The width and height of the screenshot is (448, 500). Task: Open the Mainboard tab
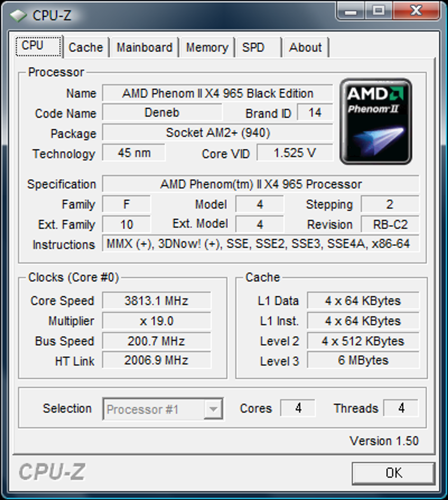pos(144,48)
